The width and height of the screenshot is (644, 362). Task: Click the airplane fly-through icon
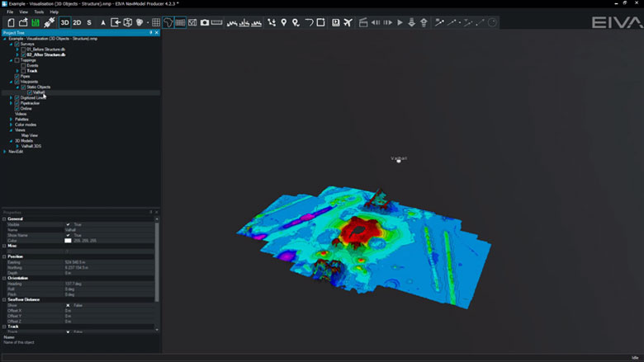coord(348,22)
